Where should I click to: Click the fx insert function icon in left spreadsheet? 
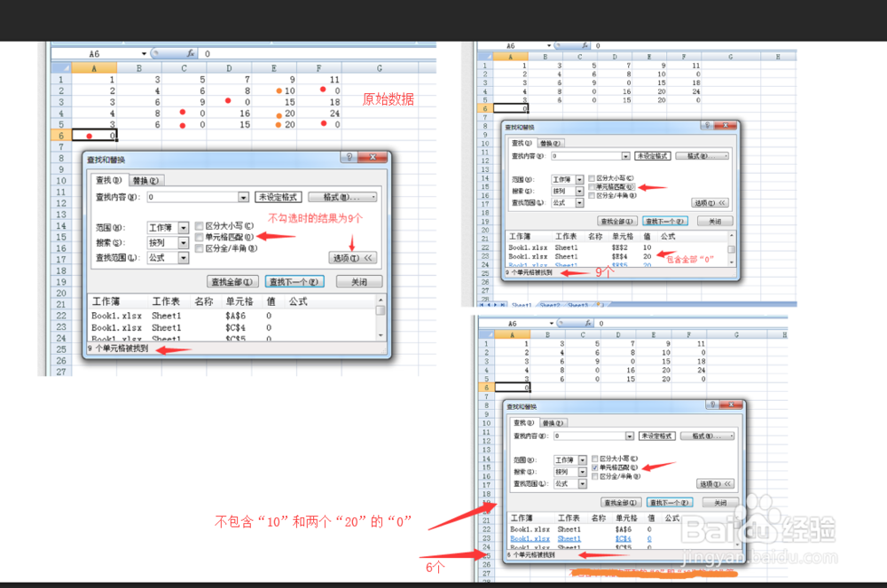(191, 54)
